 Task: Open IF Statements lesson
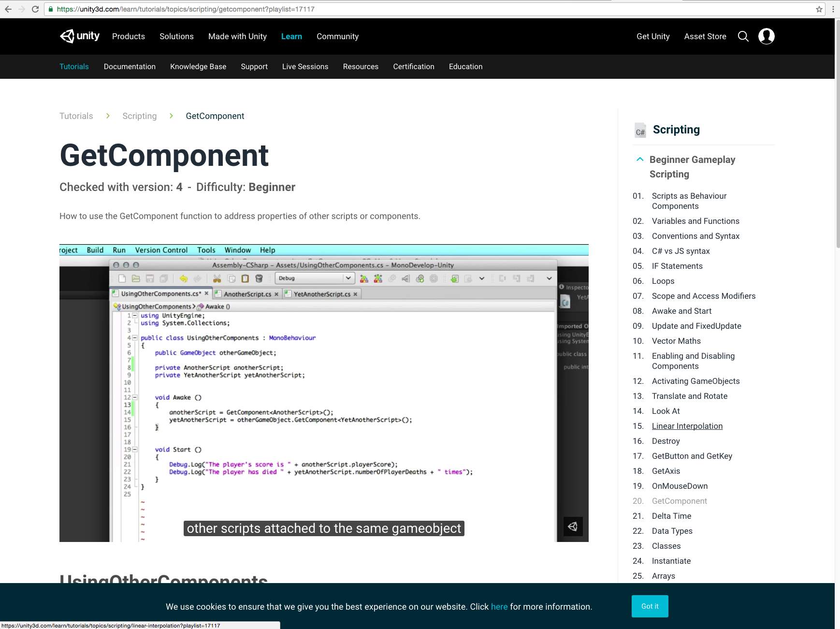(677, 266)
